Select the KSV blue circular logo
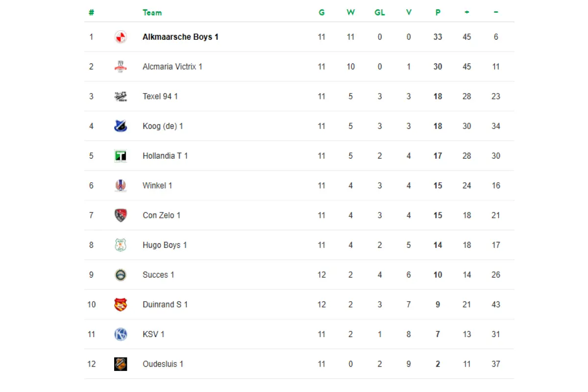 121,334
